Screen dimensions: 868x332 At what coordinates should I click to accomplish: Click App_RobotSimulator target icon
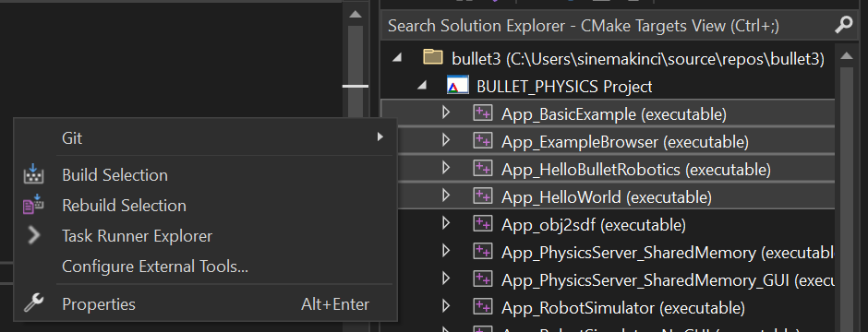tap(483, 306)
